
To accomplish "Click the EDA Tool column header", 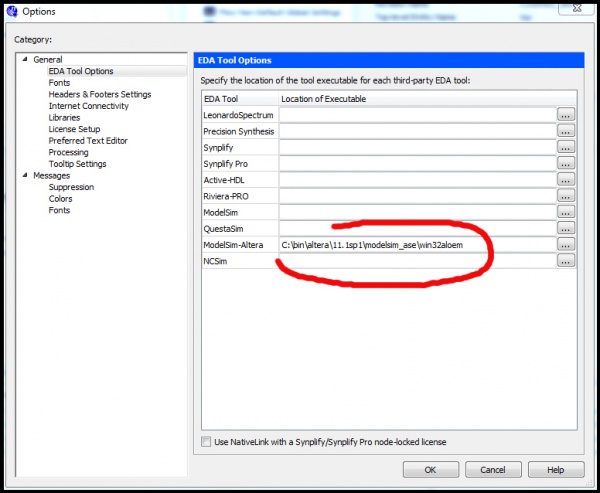I will (240, 99).
